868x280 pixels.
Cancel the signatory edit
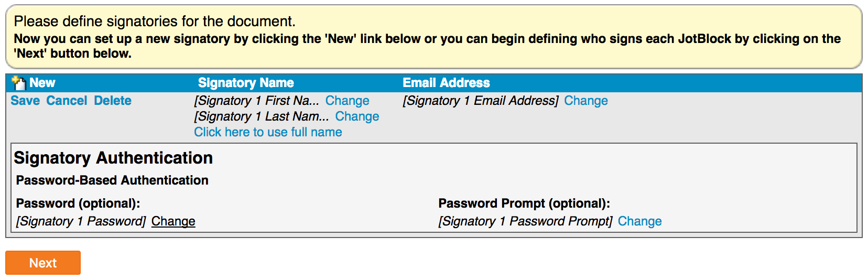tap(67, 101)
